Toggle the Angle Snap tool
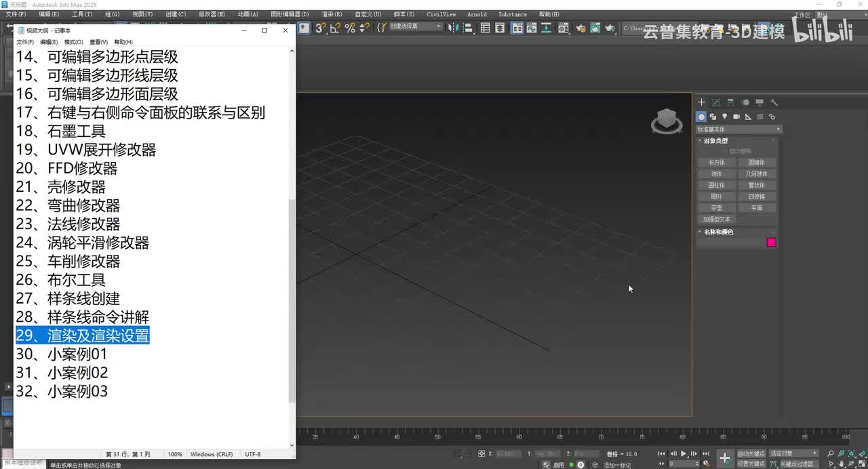 click(336, 28)
